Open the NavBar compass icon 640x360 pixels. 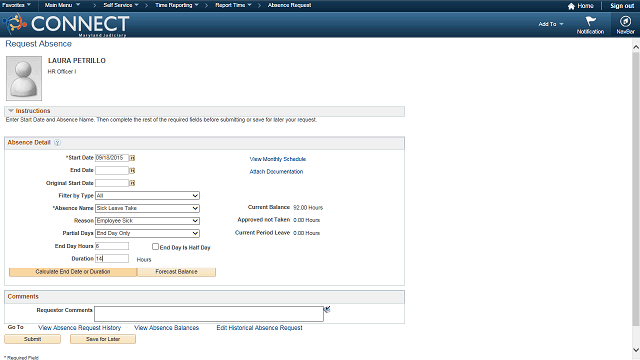(x=625, y=21)
